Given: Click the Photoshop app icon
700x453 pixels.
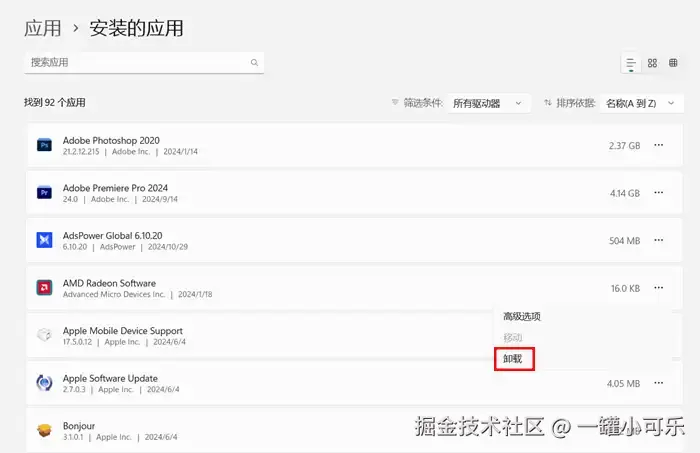Looking at the screenshot, I should (44, 145).
